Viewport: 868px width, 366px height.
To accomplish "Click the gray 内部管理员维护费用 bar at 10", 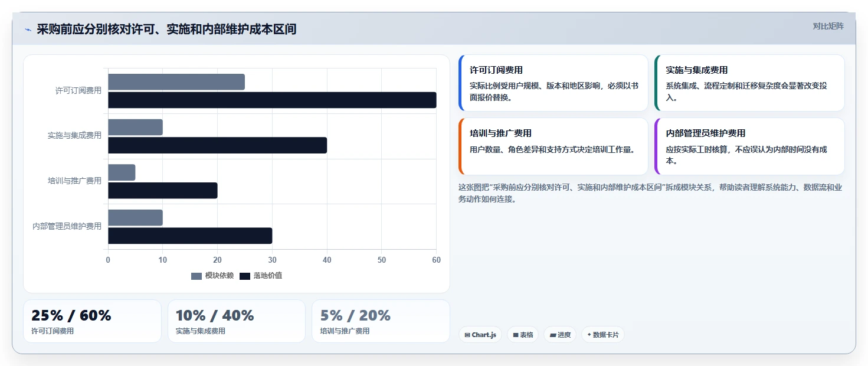I will point(135,217).
